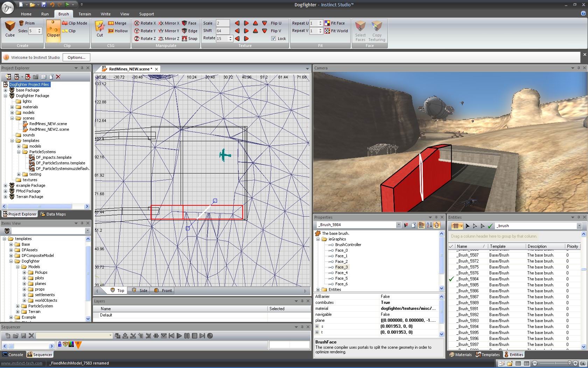Image resolution: width=588 pixels, height=368 pixels.
Task: Switch to Edge manipulation mode
Action: (x=189, y=31)
